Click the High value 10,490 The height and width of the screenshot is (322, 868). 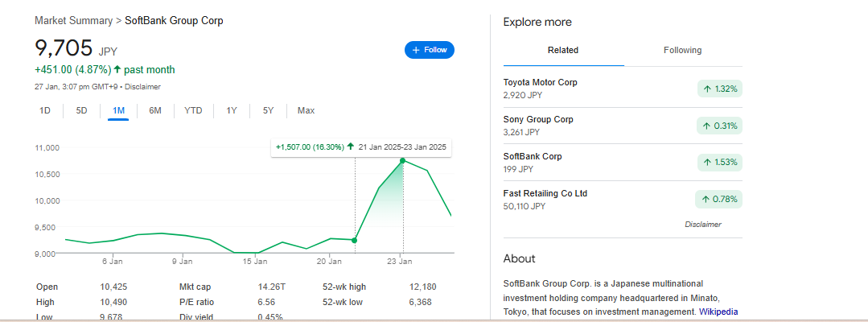click(x=113, y=302)
